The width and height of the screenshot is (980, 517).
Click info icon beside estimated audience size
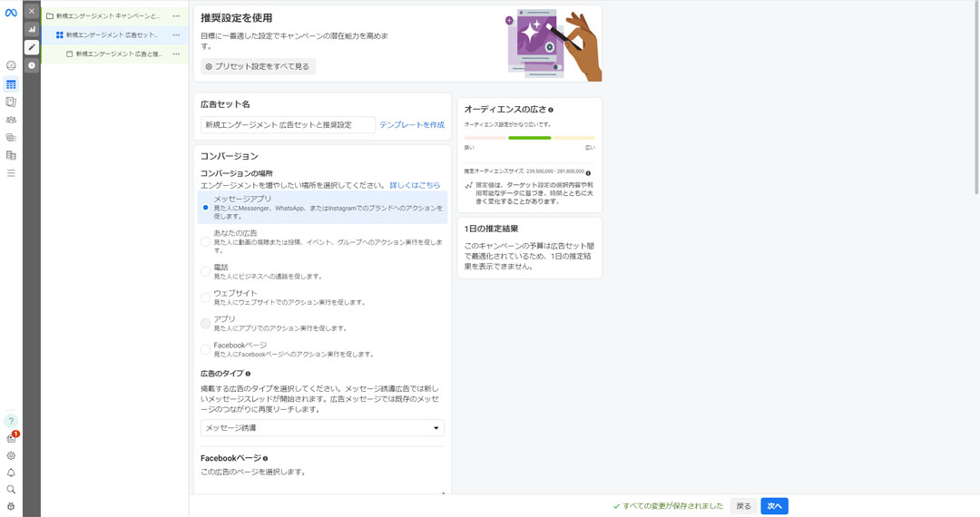(588, 173)
